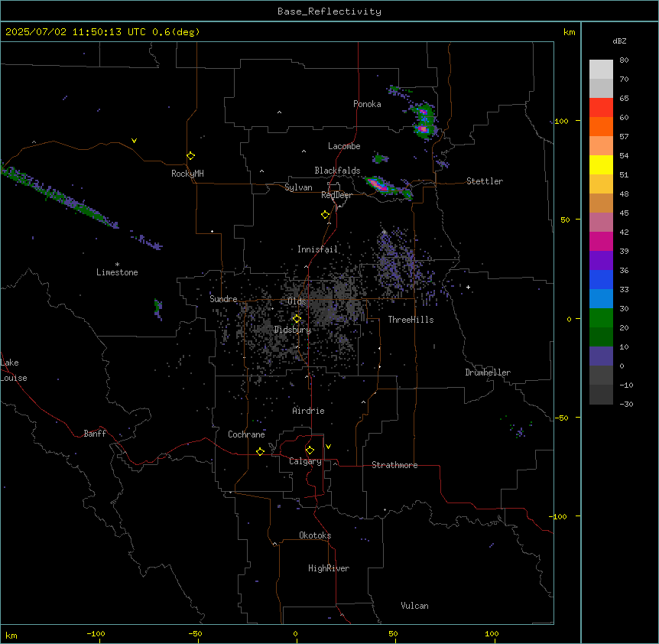The image size is (659, 644).
Task: Click the Limestone label on map
Action: (117, 272)
